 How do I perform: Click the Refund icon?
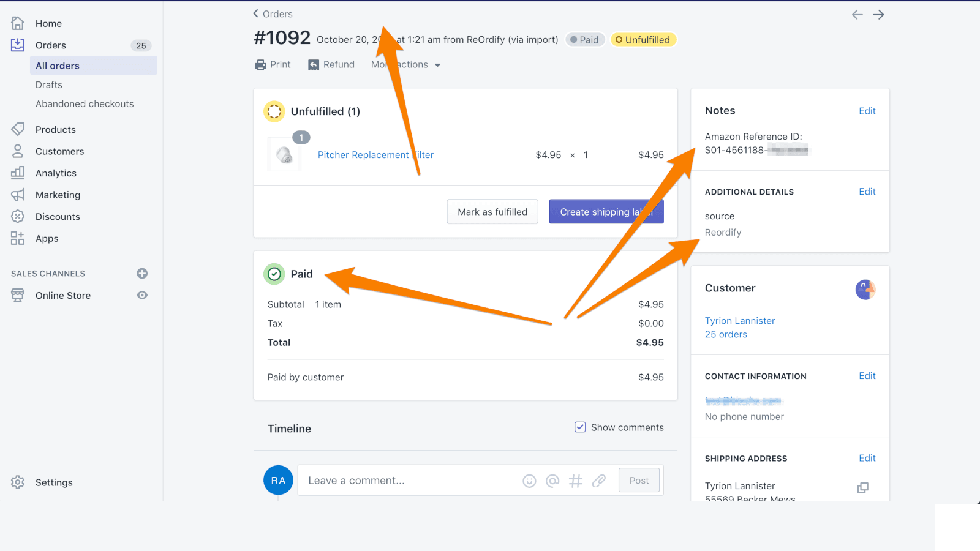[x=313, y=64]
